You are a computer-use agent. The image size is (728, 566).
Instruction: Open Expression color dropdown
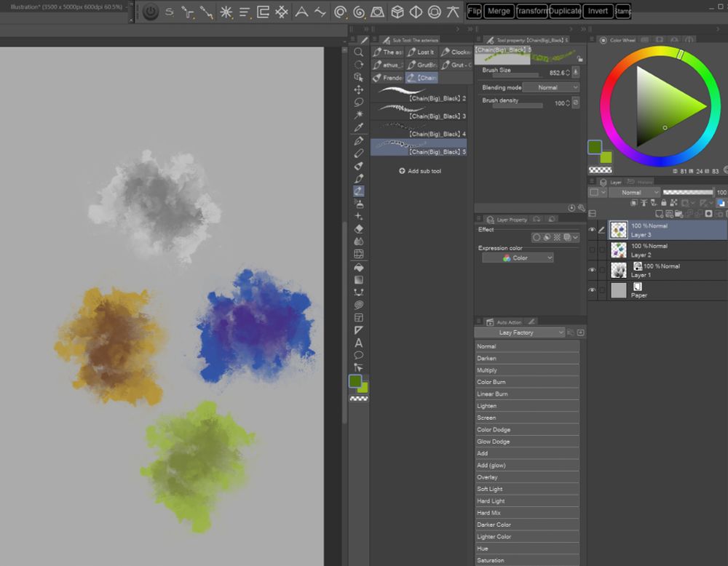[518, 258]
